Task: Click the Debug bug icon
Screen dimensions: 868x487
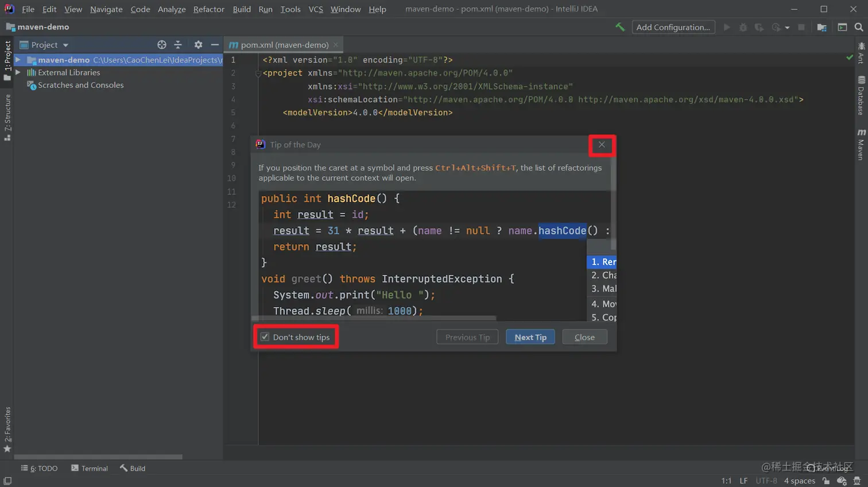Action: coord(743,27)
